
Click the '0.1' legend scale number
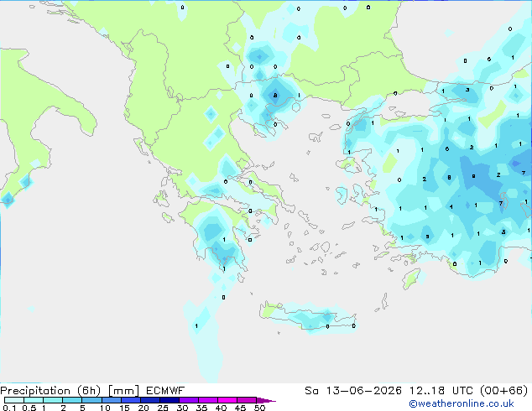click(9, 408)
